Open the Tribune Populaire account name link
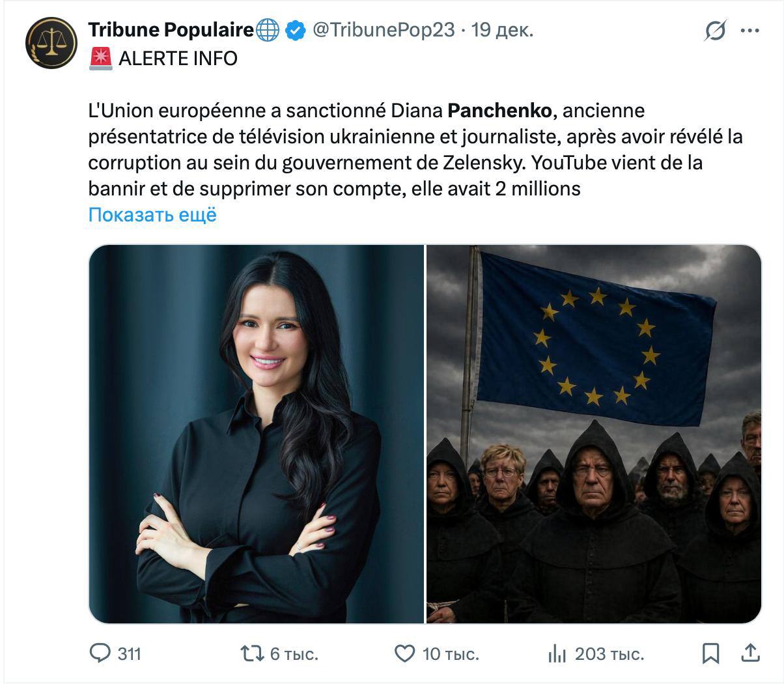 click(171, 30)
